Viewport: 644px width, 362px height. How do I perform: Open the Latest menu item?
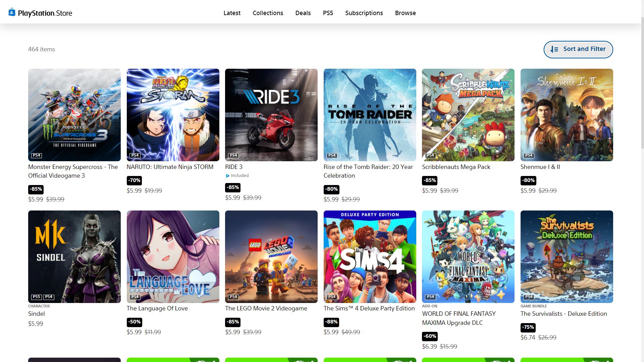[x=232, y=13]
